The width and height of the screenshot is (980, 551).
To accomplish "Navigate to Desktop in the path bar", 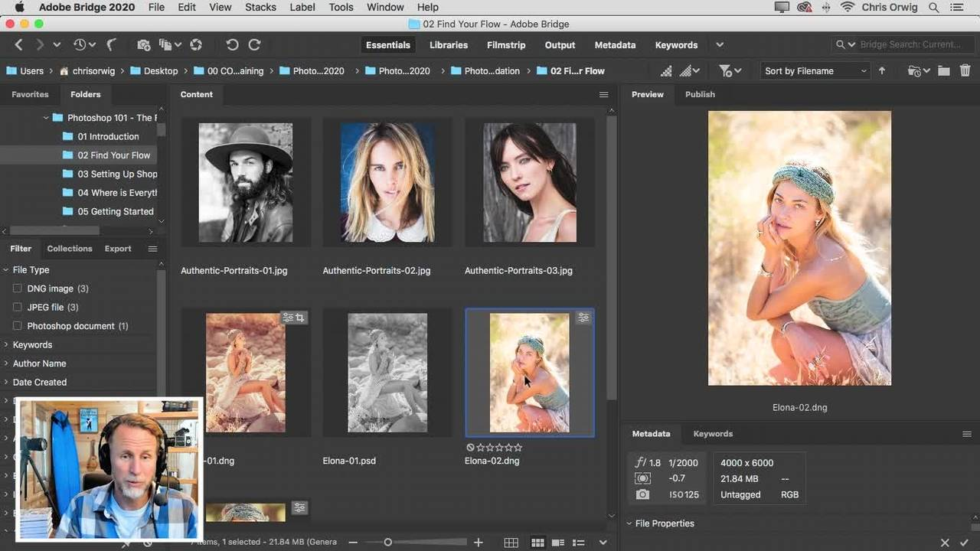I will [x=160, y=71].
